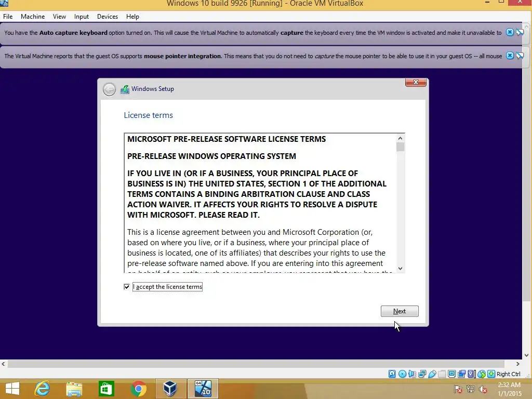This screenshot has height=399, width=532.
Task: Open Windows Store from taskbar
Action: point(106,389)
